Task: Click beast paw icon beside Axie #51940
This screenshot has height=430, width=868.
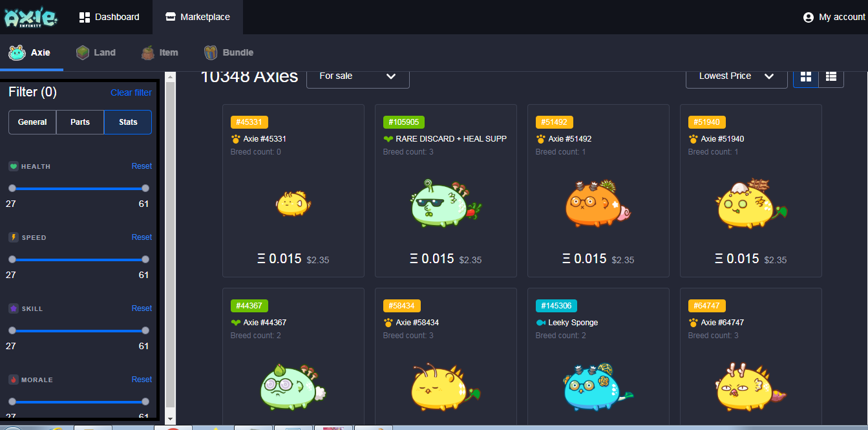Action: 693,139
